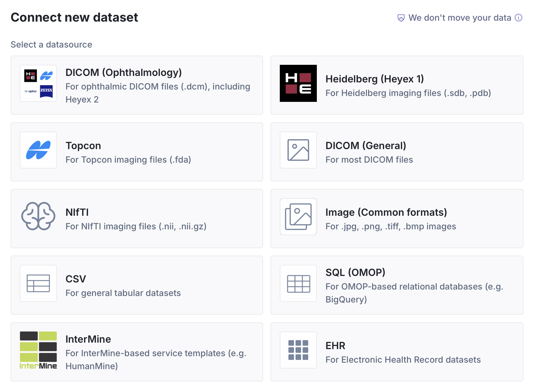Click the table icon on the CSV card
The height and width of the screenshot is (392, 533).
coord(38,283)
